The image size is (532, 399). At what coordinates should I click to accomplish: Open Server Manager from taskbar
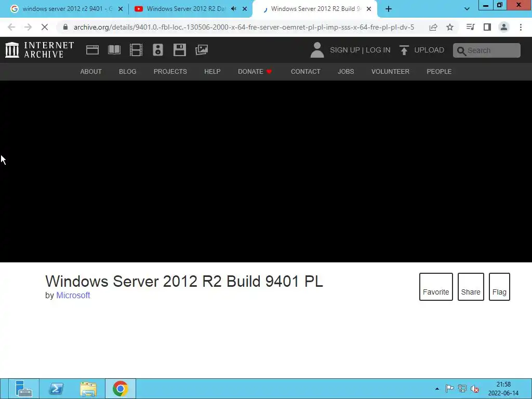coord(24,389)
